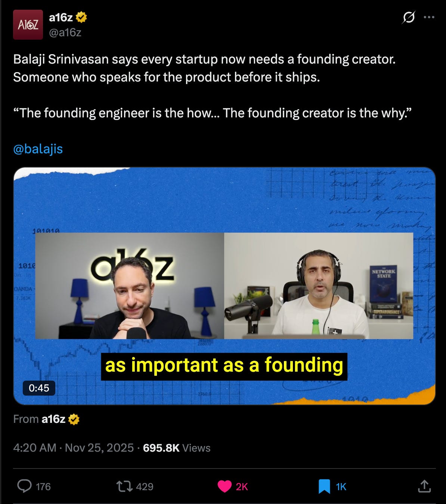This screenshot has height=504, width=446.
Task: Open the three-dot more options menu
Action: (x=429, y=17)
